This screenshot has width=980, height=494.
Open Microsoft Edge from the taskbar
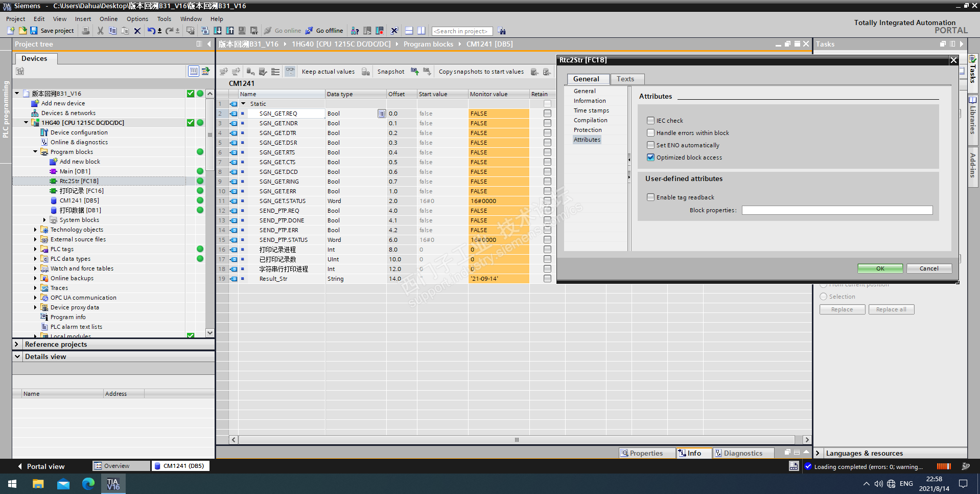pyautogui.click(x=88, y=483)
